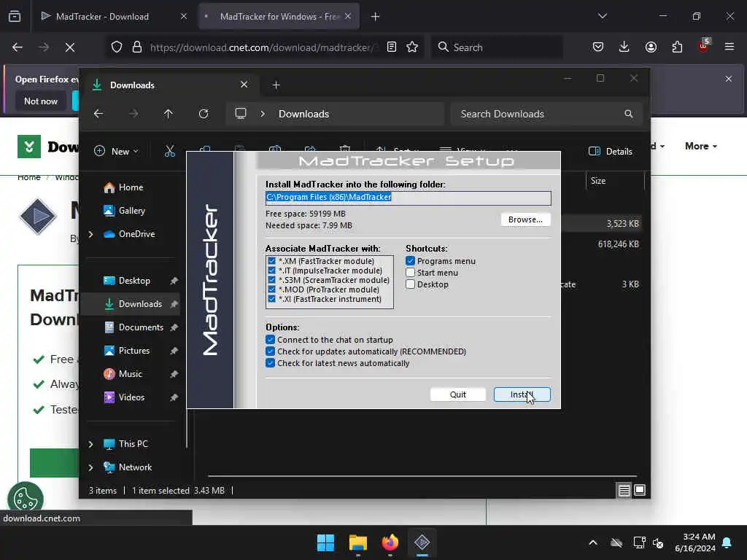Unpin Desktop using its pin icon
The height and width of the screenshot is (560, 747).
[x=174, y=281]
